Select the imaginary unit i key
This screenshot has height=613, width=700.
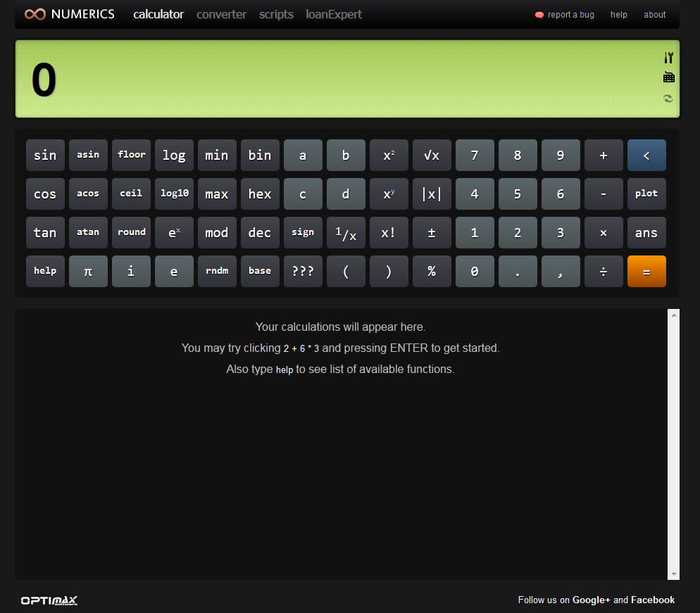[131, 271]
